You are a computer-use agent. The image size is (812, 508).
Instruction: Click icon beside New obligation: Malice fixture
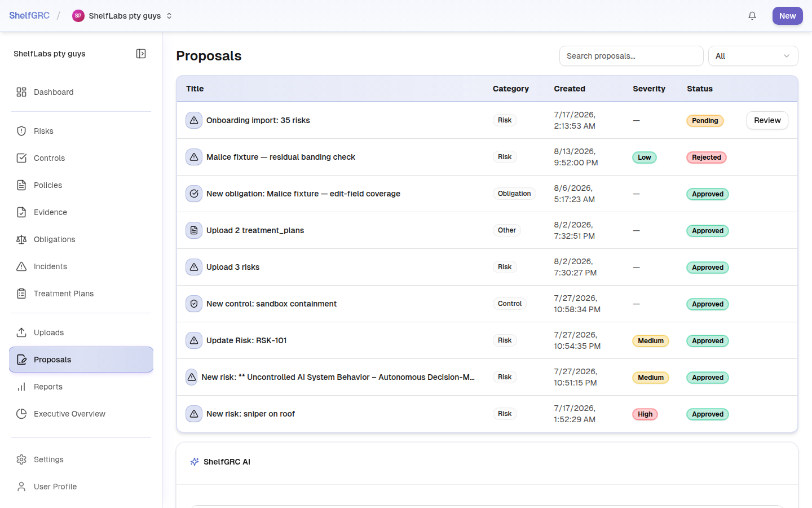coord(194,194)
